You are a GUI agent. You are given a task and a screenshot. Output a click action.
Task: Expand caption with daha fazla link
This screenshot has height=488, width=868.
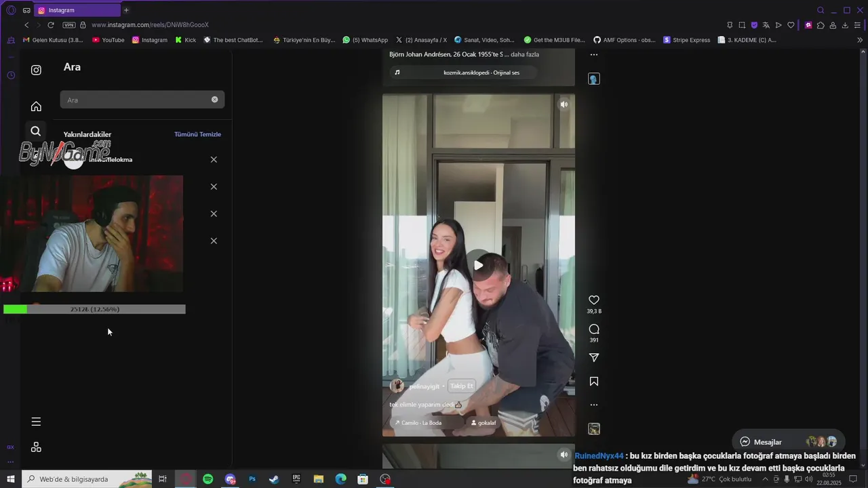525,54
